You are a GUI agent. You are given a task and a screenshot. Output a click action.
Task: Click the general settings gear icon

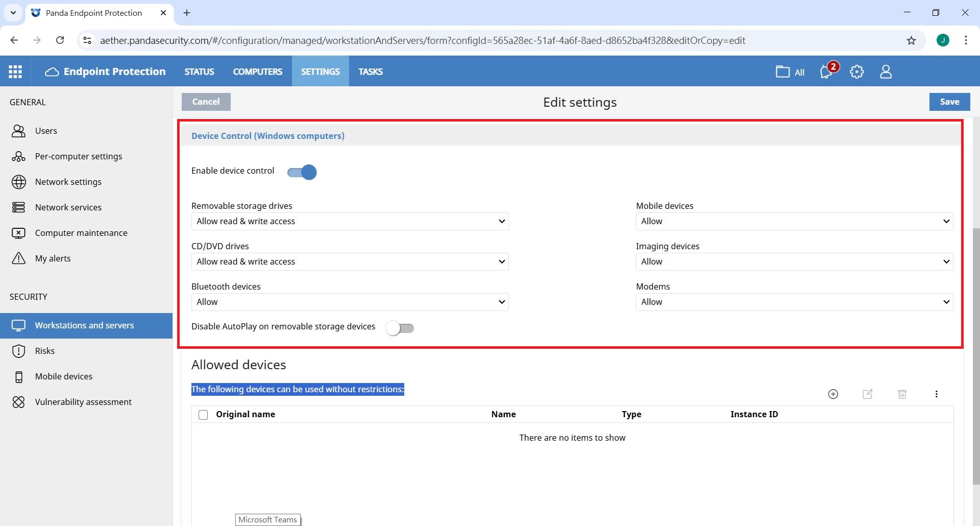tap(856, 72)
